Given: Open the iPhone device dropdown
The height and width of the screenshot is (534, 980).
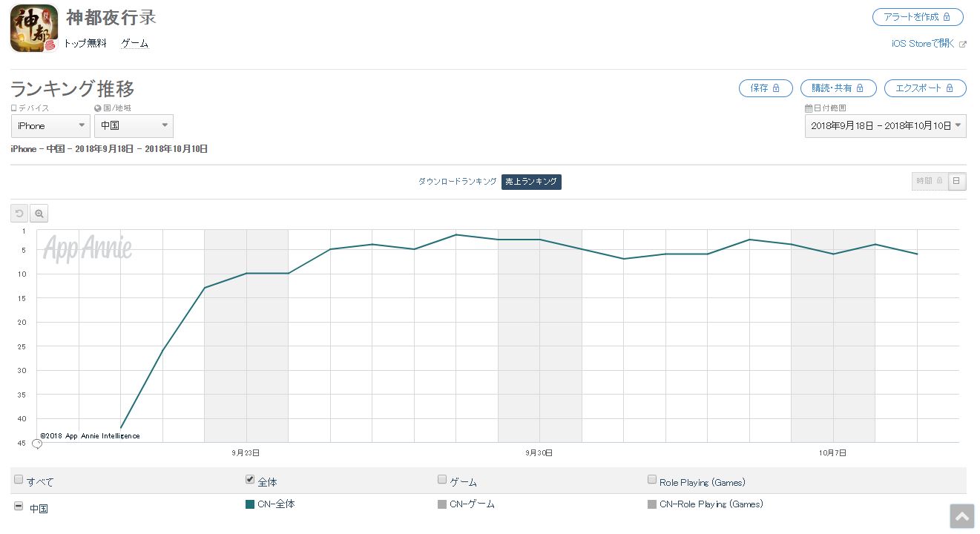Looking at the screenshot, I should [x=50, y=126].
